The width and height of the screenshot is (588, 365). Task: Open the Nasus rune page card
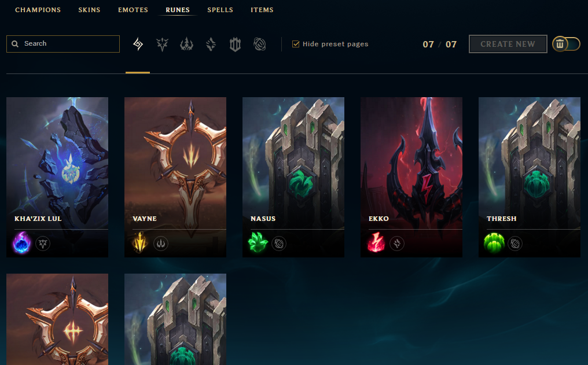tap(293, 177)
